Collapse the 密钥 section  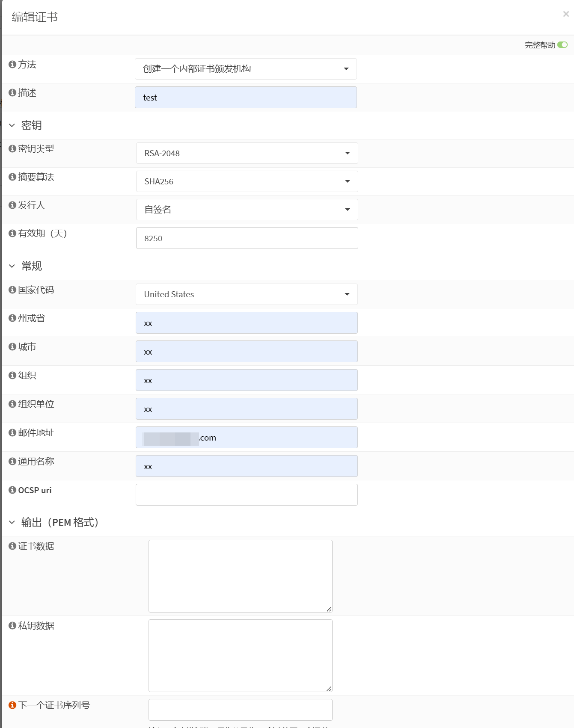pyautogui.click(x=12, y=125)
